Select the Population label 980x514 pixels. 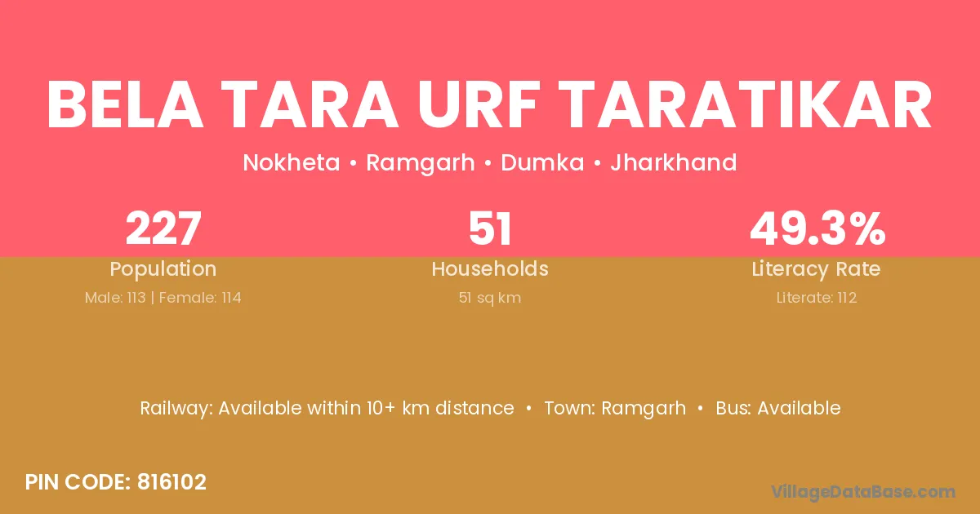[163, 269]
